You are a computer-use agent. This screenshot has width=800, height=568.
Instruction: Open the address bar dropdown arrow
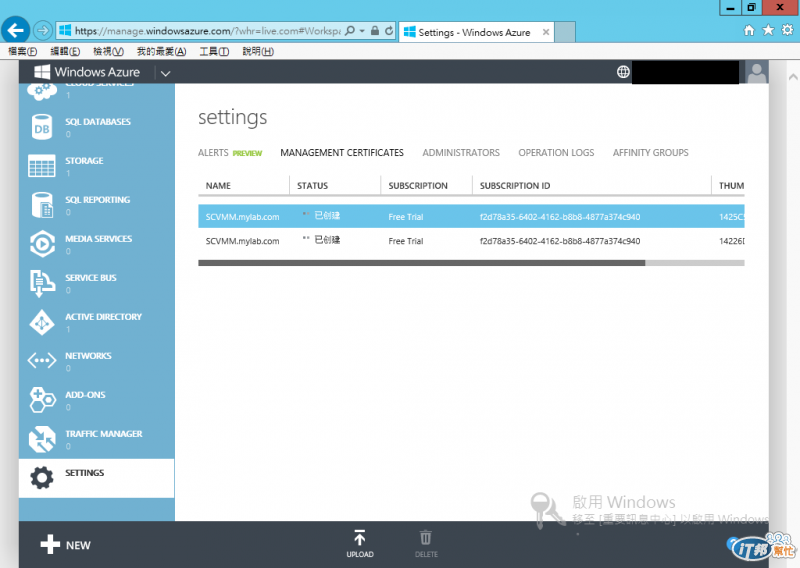(362, 31)
